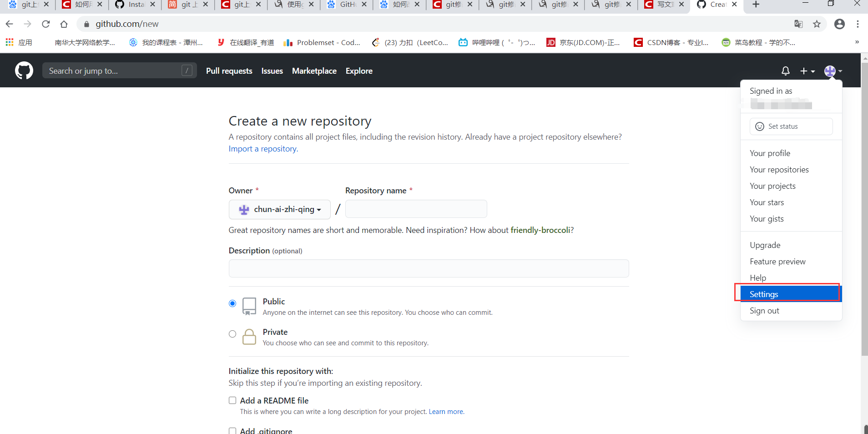This screenshot has width=868, height=434.
Task: Focus the Repository name input field
Action: click(x=416, y=209)
